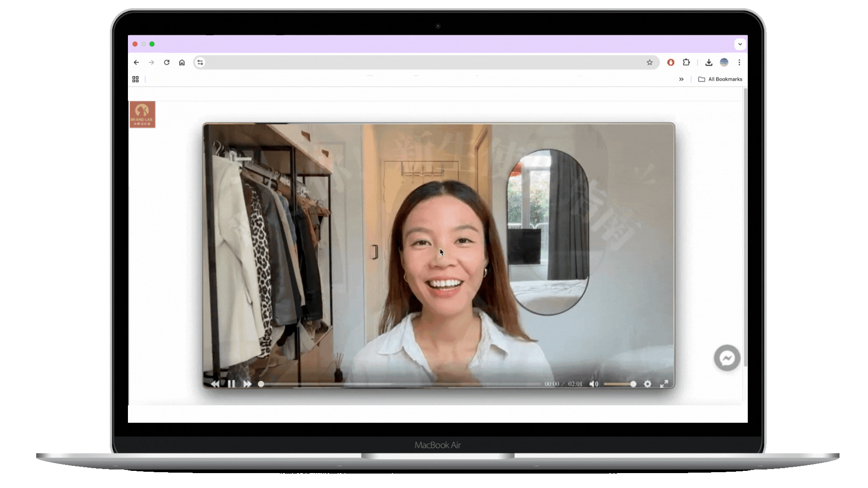This screenshot has width=868, height=488.
Task: Click the video progress bar
Action: (x=400, y=384)
